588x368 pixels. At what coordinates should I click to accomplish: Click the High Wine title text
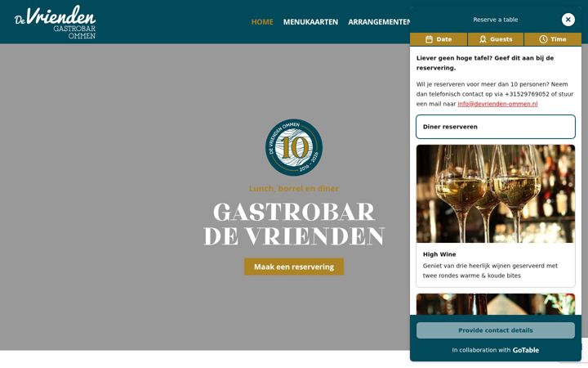pos(439,254)
